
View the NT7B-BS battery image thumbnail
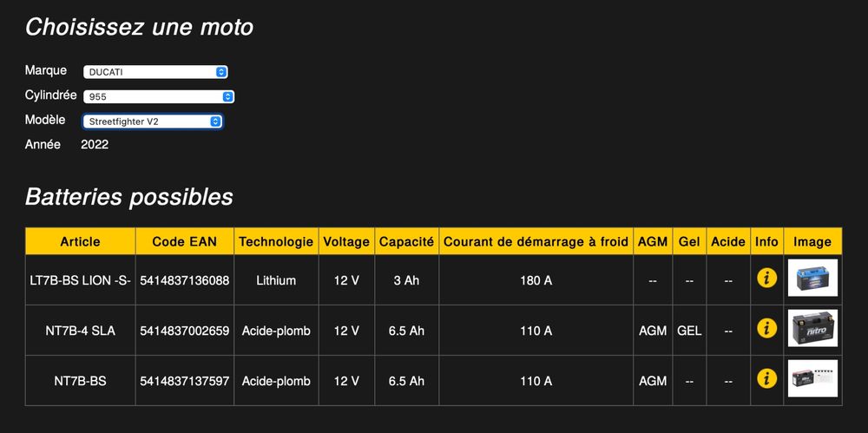coord(812,378)
